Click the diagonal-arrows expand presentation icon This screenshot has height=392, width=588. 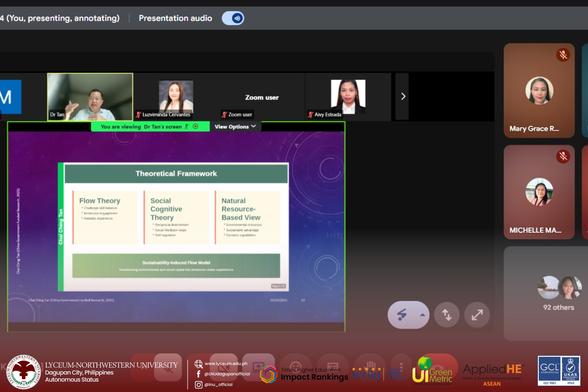[x=477, y=315]
